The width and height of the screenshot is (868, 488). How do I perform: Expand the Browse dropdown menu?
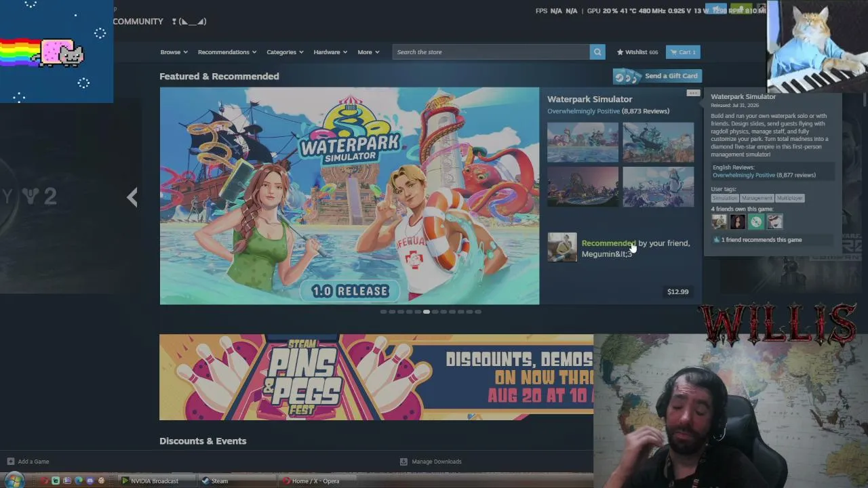click(x=174, y=52)
